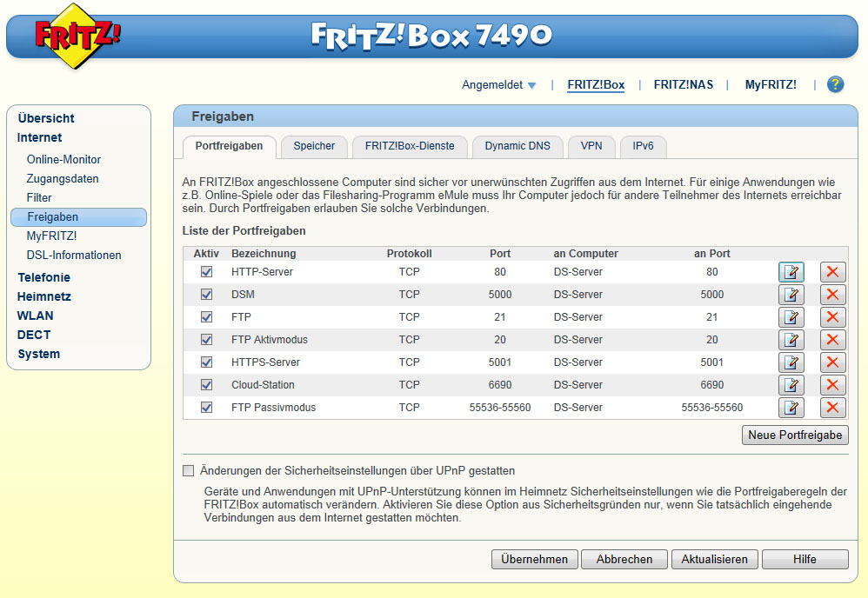868x598 pixels.
Task: Open DSL-Informationen in the sidebar
Action: coord(74,255)
